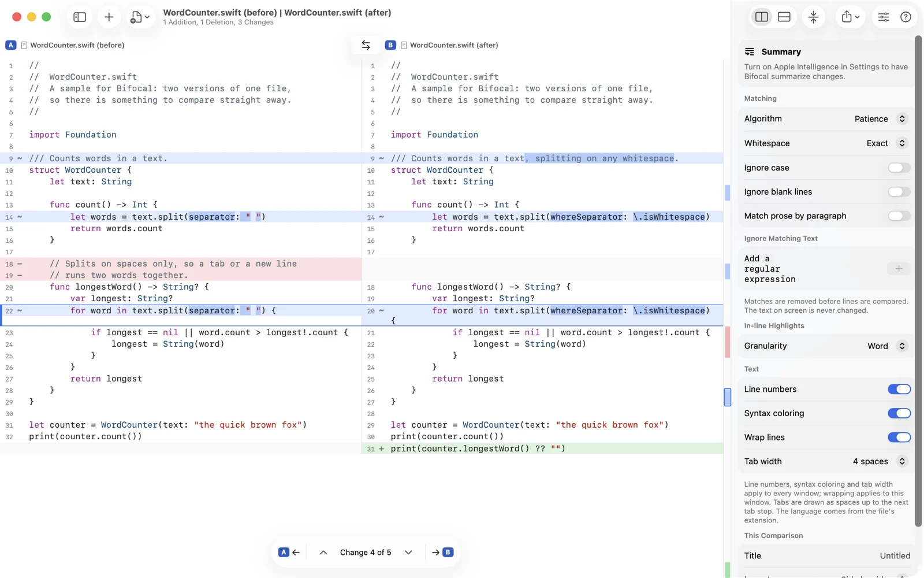Click the B badge of after file
Image resolution: width=924 pixels, height=578 pixels.
(390, 45)
